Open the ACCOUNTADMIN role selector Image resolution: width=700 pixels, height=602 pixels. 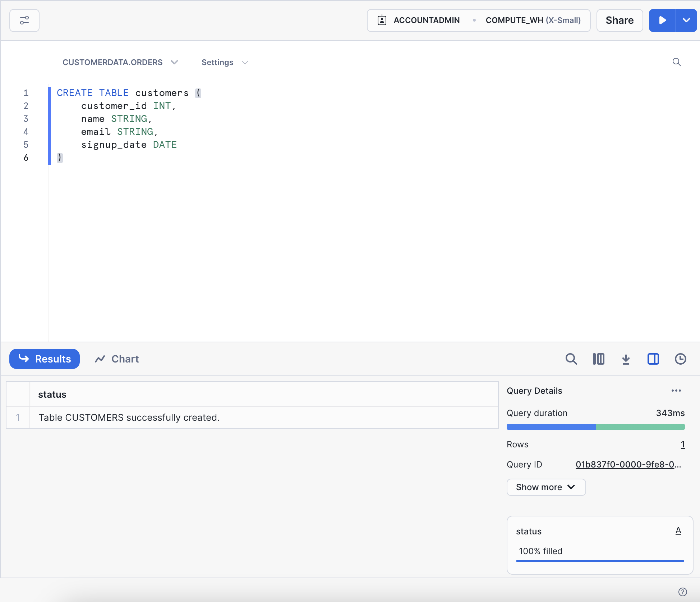pos(427,20)
